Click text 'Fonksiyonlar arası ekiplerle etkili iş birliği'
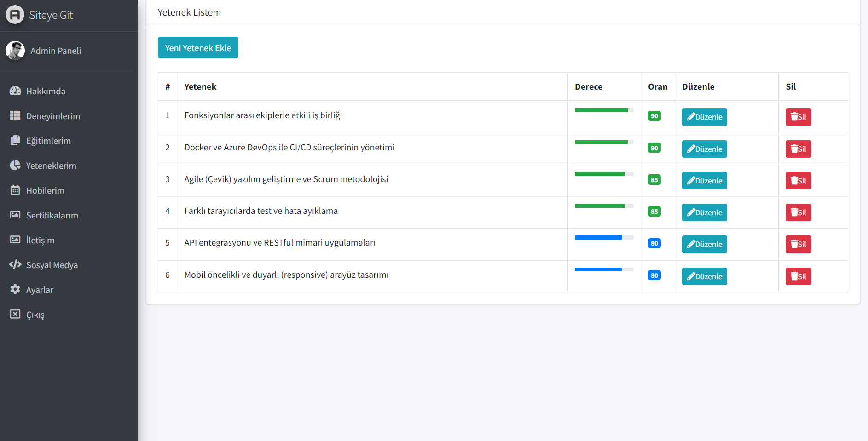 click(263, 115)
